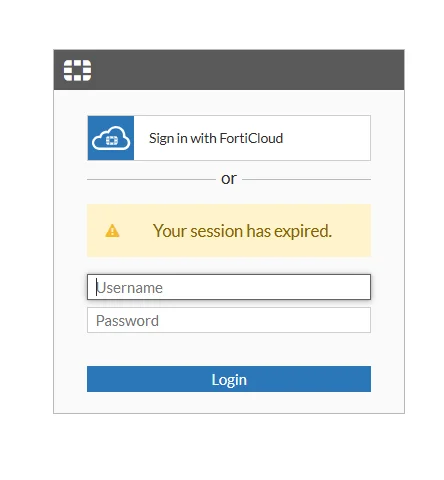
Task: Click the blue Login button
Action: 229,379
